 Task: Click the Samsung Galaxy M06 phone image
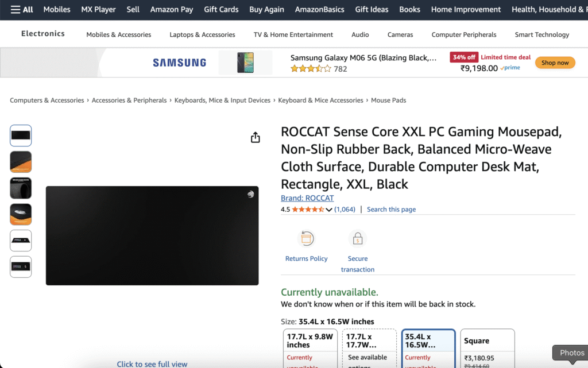(x=246, y=63)
